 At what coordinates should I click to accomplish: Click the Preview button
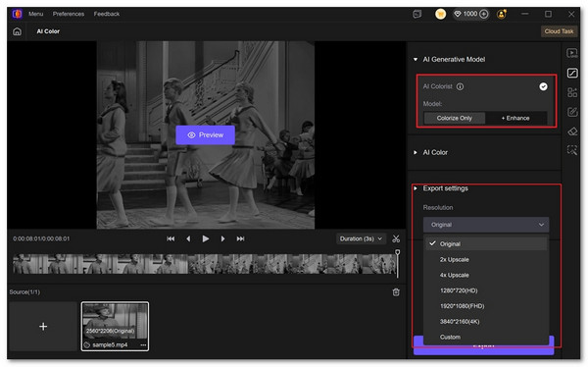pos(205,135)
